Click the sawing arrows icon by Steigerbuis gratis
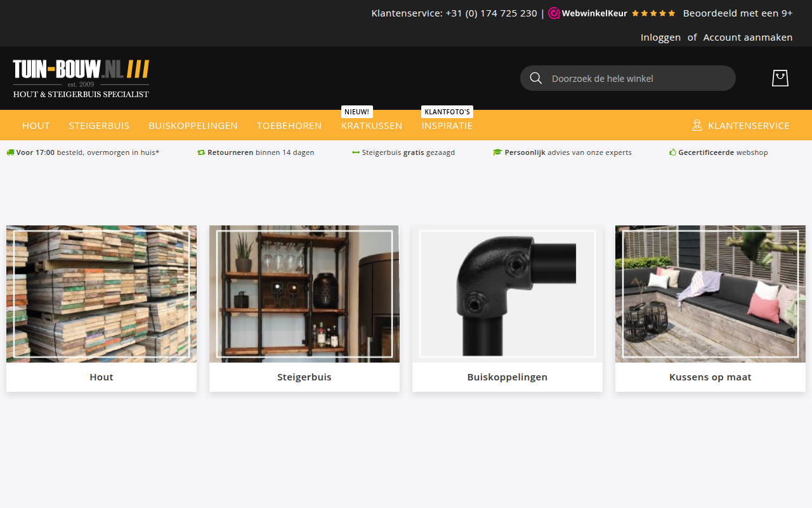This screenshot has width=812, height=508. (x=356, y=152)
